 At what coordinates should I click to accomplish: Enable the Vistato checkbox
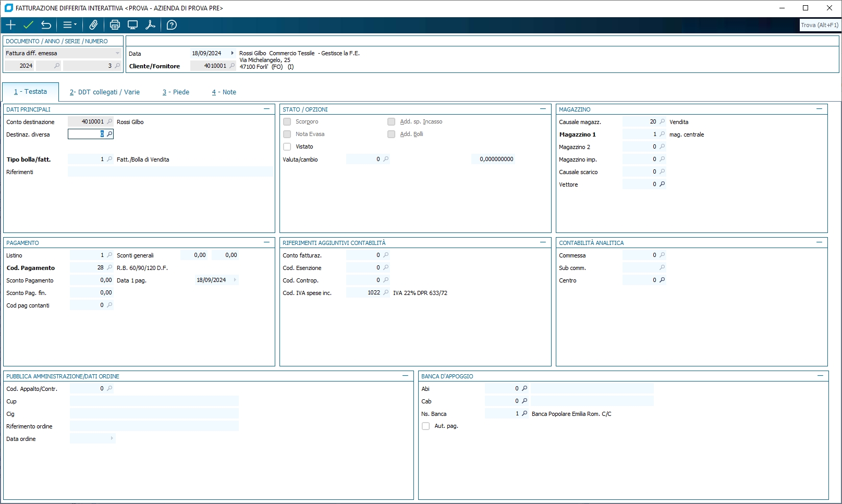[x=287, y=147]
